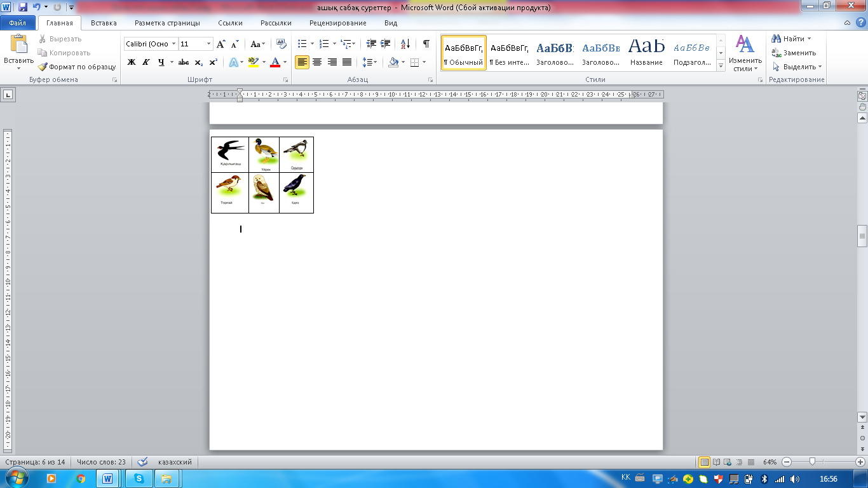
Task: Click the казахский language indicator
Action: point(175,462)
